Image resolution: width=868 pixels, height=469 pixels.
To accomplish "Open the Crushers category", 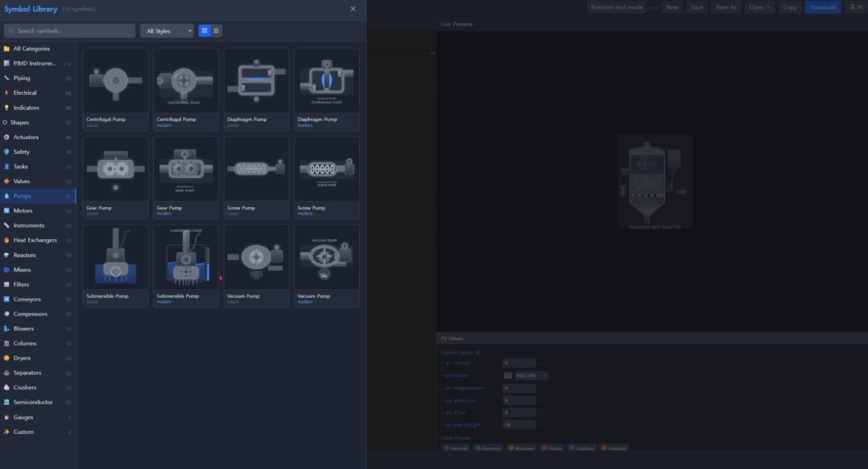I will pos(38,387).
